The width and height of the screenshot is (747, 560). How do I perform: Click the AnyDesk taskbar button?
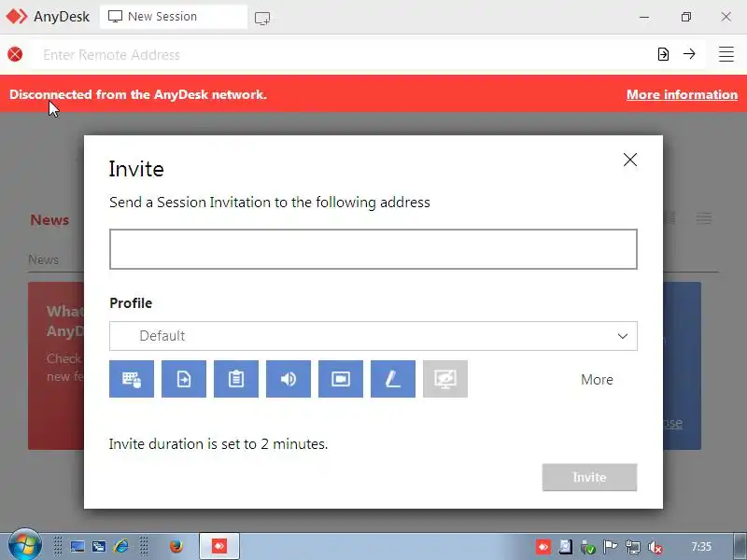pyautogui.click(x=219, y=546)
